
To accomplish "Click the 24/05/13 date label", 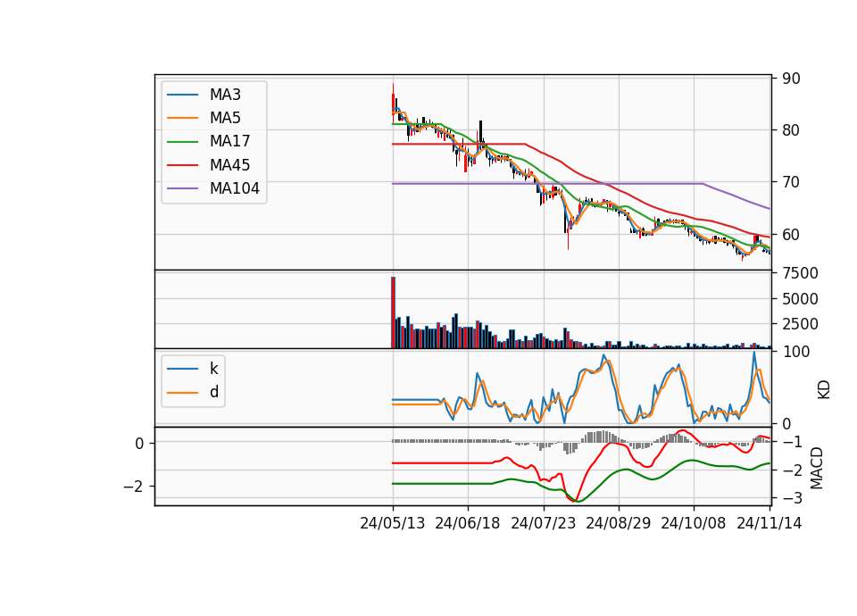I will point(393,524).
